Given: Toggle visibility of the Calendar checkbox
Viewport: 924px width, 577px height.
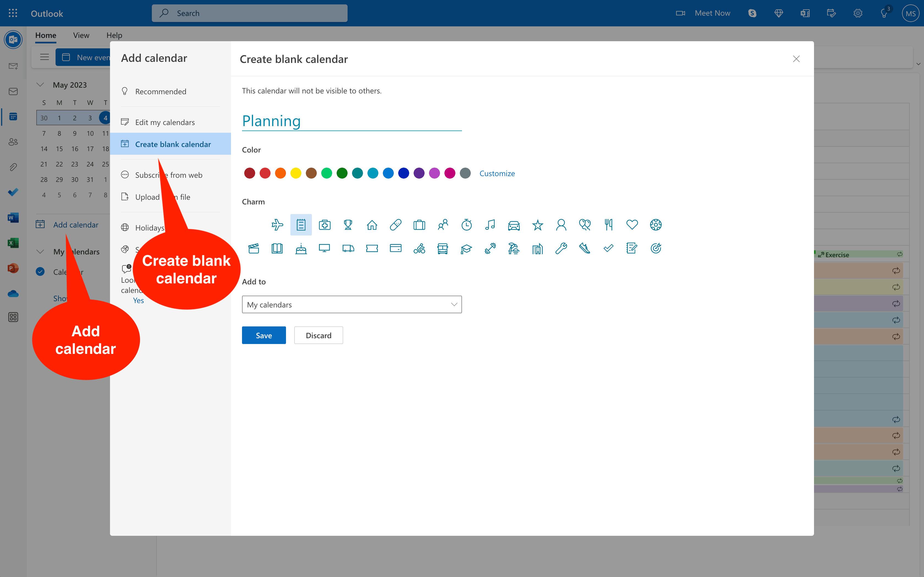Looking at the screenshot, I should [40, 272].
